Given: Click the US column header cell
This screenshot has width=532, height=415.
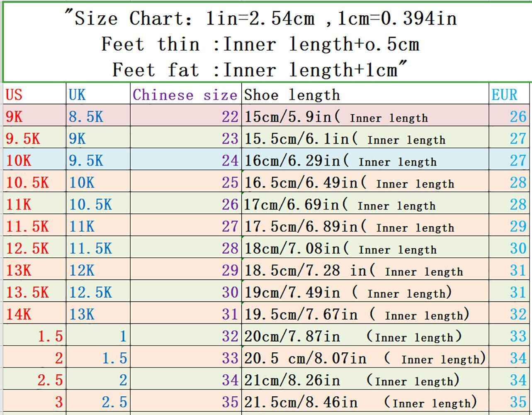Looking at the screenshot, I should (x=34, y=95).
